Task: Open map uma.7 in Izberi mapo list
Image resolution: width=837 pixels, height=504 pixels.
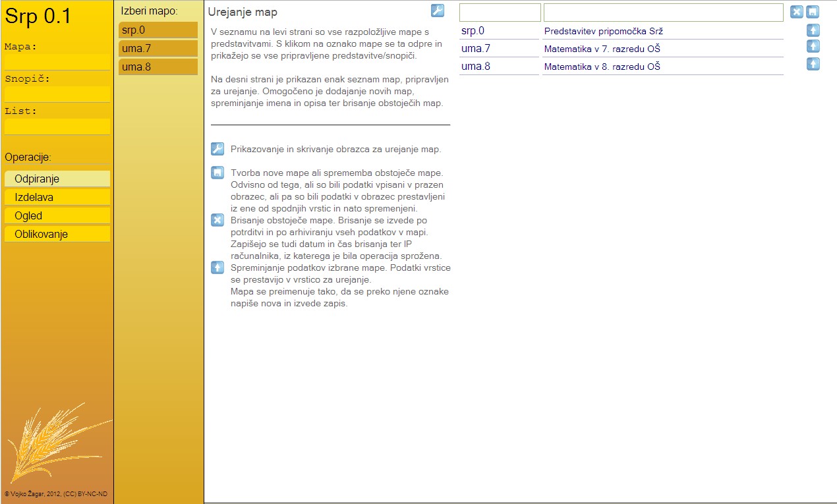Action: [158, 48]
